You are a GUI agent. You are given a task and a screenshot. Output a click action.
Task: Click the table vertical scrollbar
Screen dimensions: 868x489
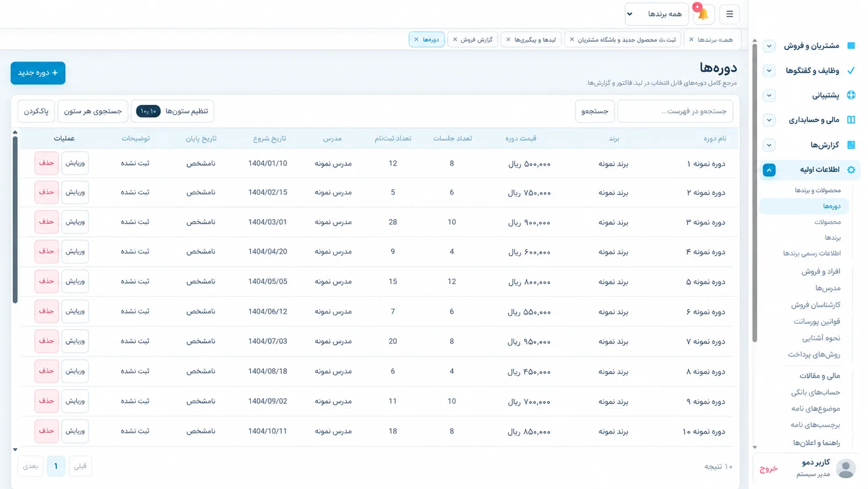pos(15,220)
